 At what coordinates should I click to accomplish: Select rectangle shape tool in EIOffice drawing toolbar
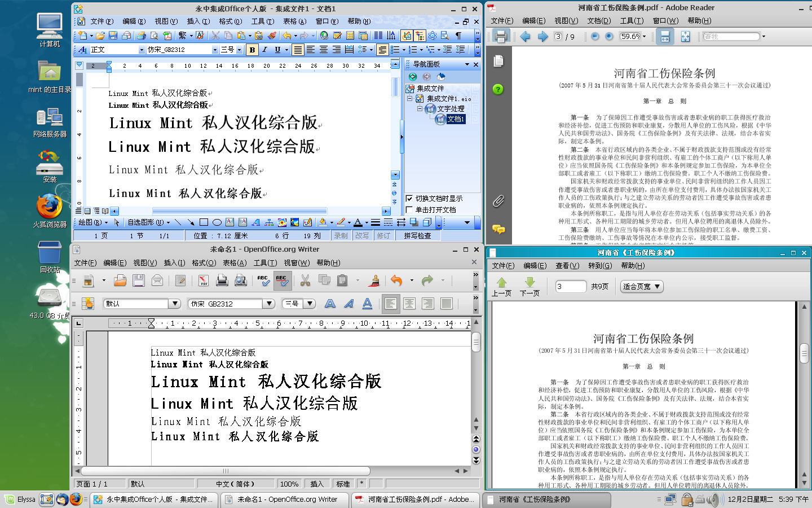204,222
